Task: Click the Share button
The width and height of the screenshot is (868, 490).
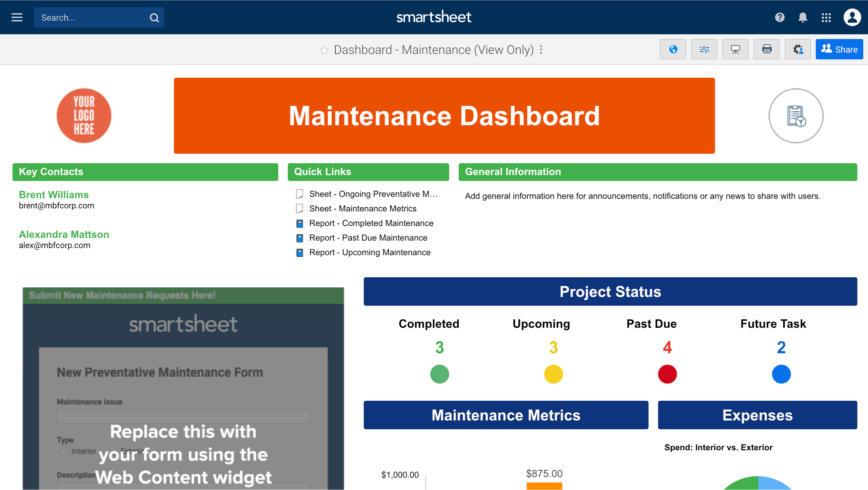Action: click(x=839, y=50)
